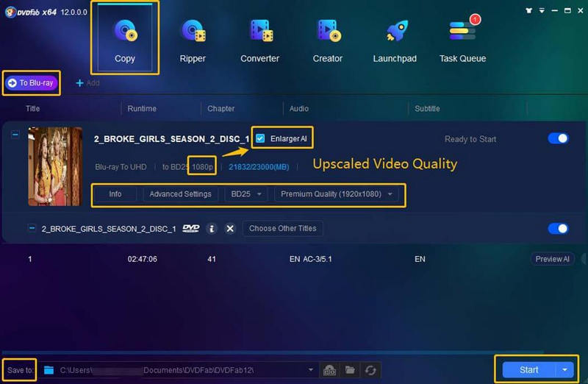Show source information via the i icon
Screen dimensions: 588x384
212,229
